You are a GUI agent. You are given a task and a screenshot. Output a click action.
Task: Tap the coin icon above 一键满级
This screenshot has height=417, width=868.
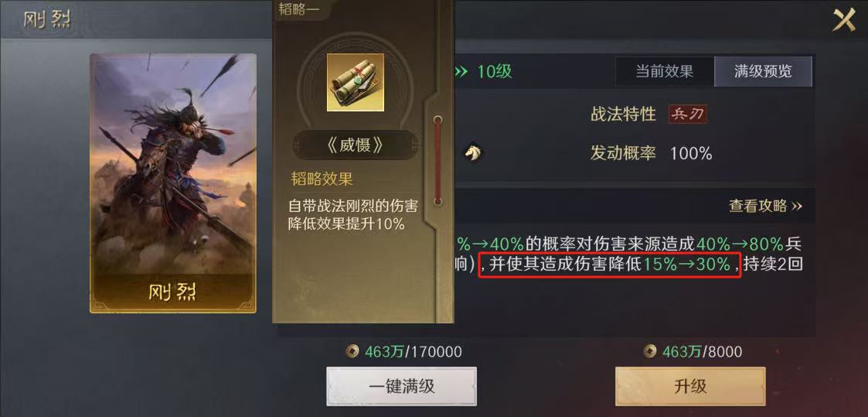point(352,351)
